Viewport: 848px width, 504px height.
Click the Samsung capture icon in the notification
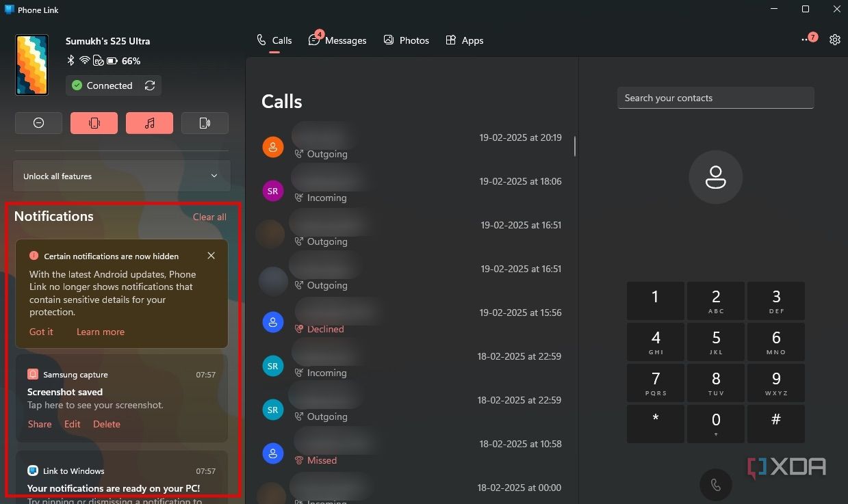point(32,374)
